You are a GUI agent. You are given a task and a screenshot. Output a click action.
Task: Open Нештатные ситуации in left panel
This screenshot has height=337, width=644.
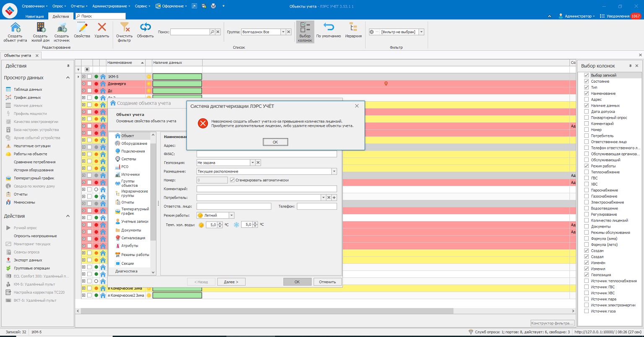pyautogui.click(x=32, y=146)
